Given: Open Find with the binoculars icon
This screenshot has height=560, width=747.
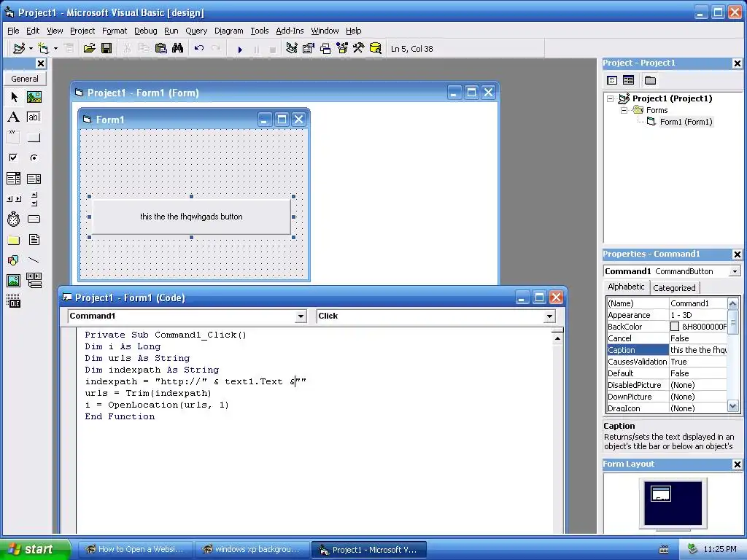Looking at the screenshot, I should coord(178,49).
